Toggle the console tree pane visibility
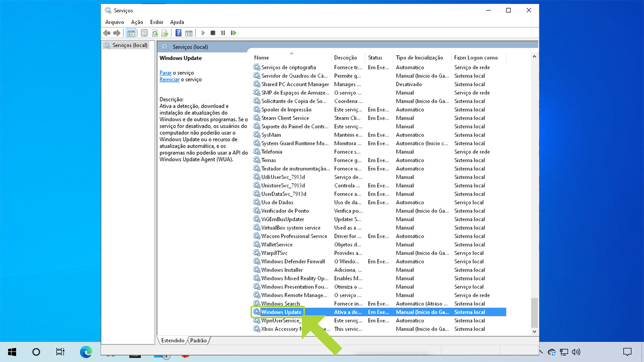 [131, 33]
